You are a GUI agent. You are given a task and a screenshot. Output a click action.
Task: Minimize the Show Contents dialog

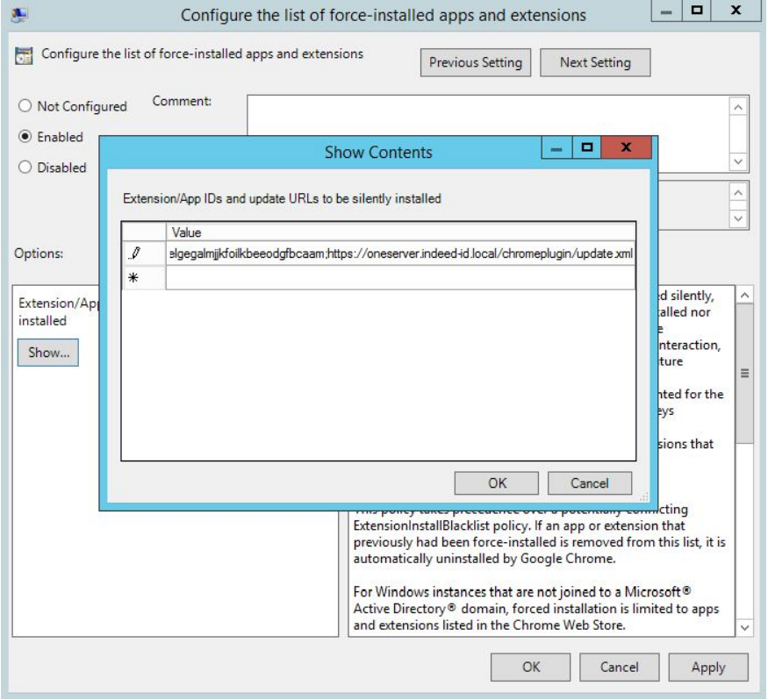pyautogui.click(x=555, y=151)
